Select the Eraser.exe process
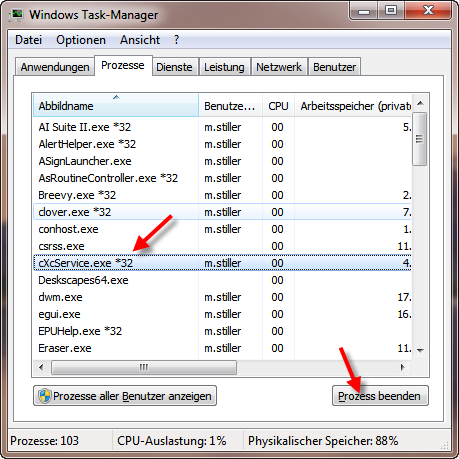 pyautogui.click(x=222, y=348)
